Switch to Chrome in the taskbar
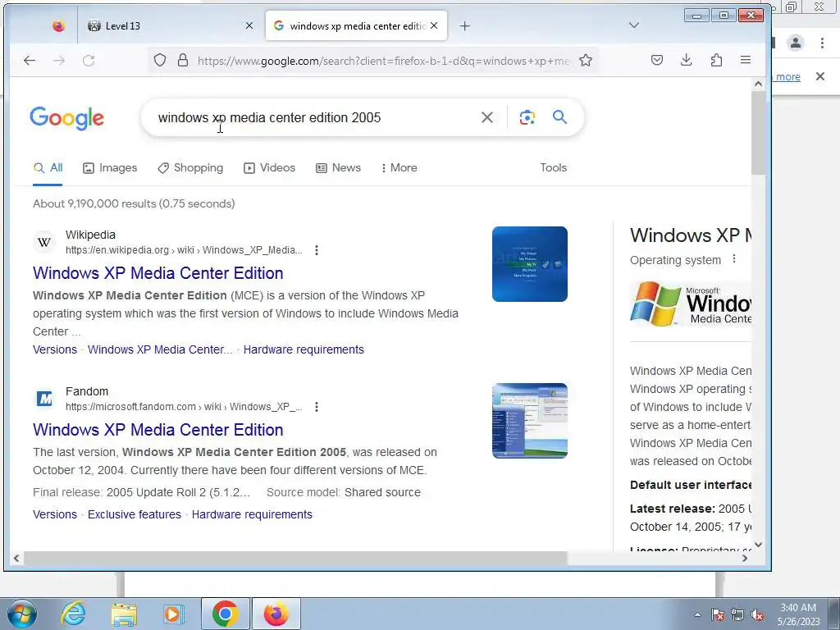The image size is (840, 630). (226, 614)
